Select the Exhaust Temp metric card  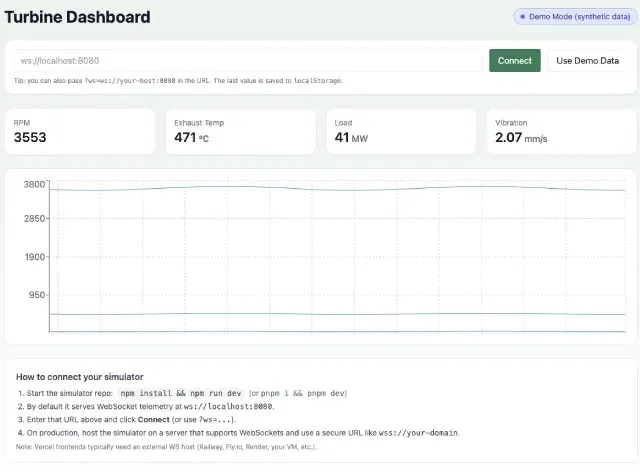point(240,131)
